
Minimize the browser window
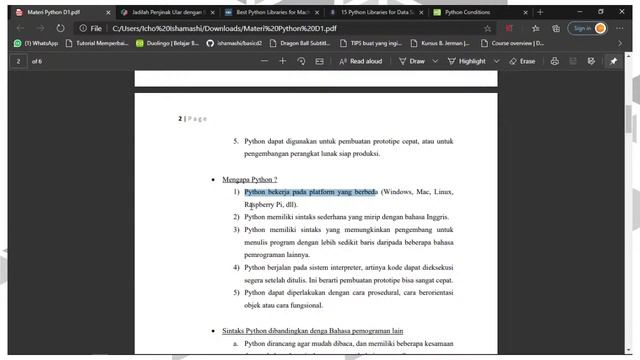[x=580, y=12]
